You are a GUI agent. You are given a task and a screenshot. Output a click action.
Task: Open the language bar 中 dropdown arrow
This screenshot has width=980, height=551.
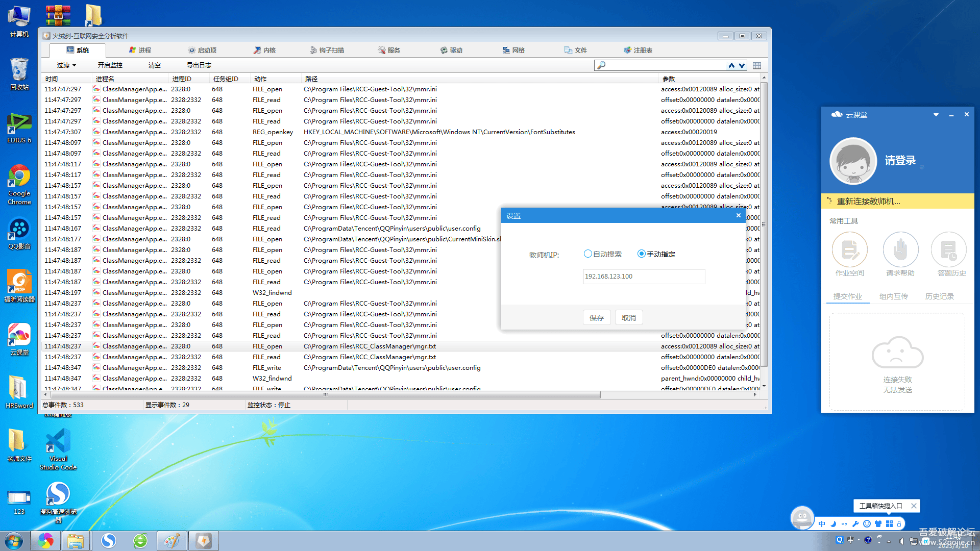(859, 540)
